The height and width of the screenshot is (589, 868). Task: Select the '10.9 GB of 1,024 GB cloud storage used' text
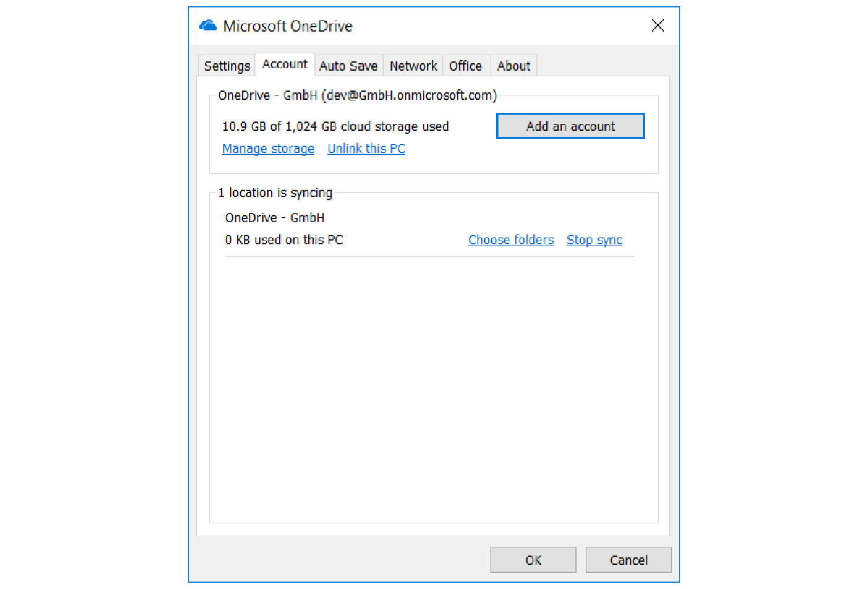[335, 126]
